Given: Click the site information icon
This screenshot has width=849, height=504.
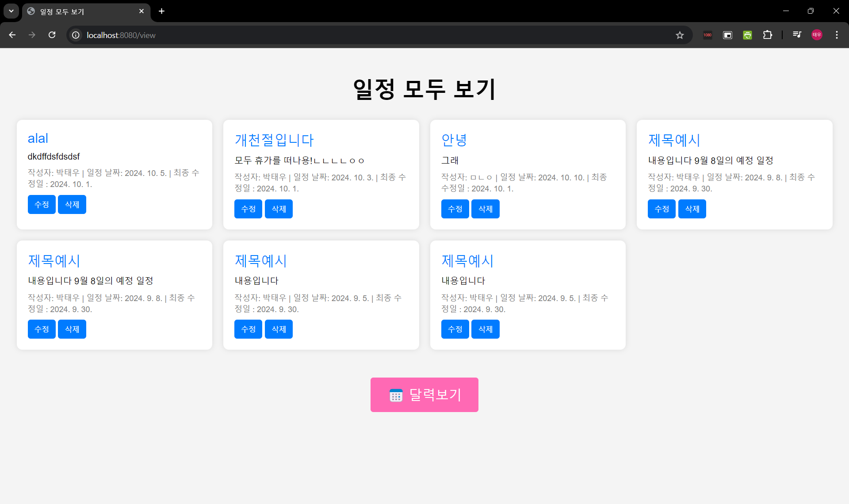Looking at the screenshot, I should coord(76,35).
